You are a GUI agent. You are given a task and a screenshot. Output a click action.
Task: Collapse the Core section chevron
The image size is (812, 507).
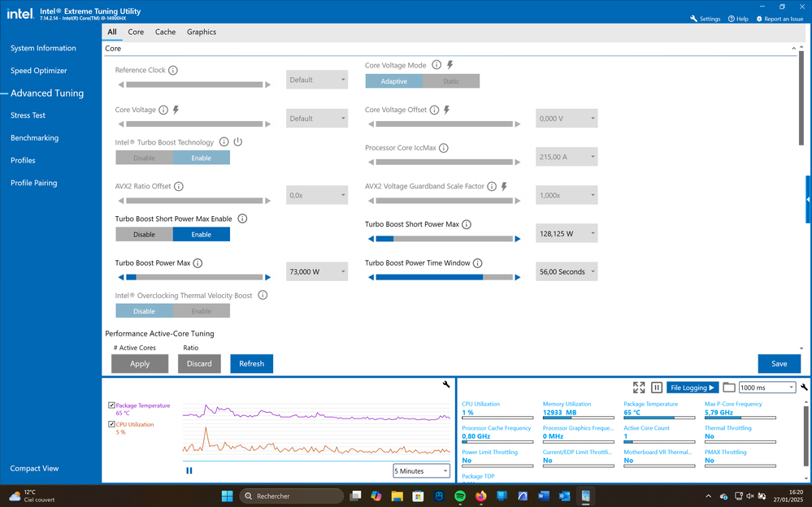point(794,49)
